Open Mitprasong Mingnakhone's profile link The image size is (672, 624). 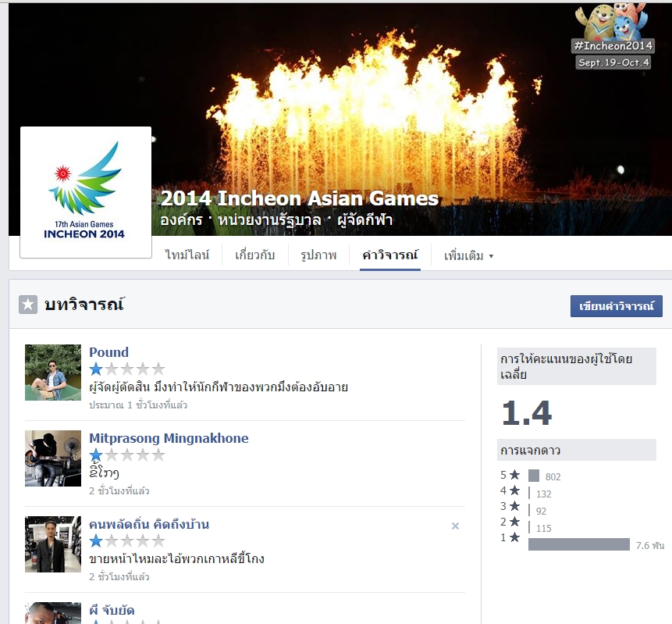pos(169,438)
